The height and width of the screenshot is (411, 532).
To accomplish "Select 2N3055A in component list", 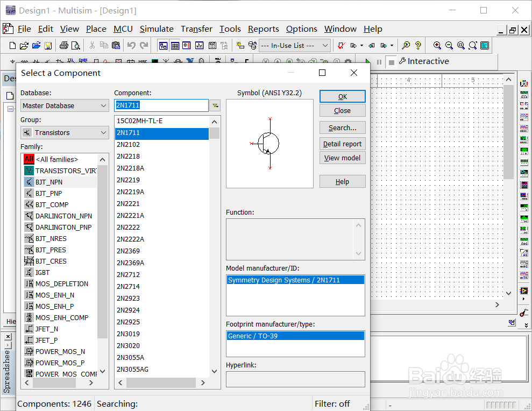I will pos(162,358).
